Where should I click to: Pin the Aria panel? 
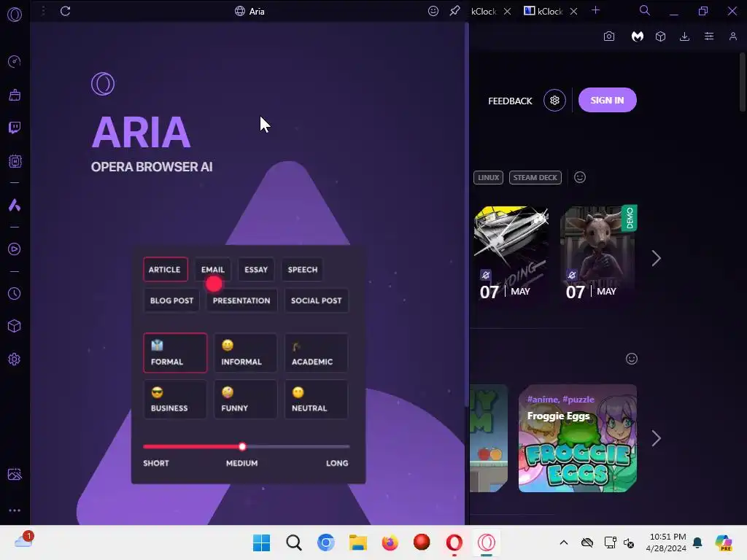[x=455, y=11]
